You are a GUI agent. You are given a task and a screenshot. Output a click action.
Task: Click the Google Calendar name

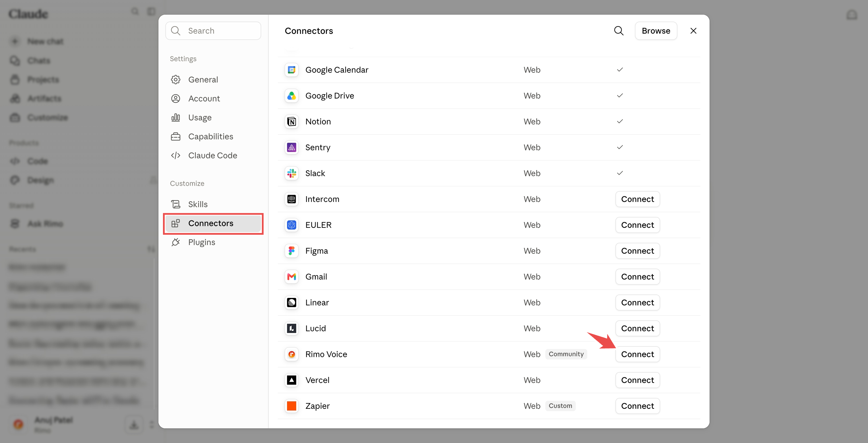[x=337, y=70]
